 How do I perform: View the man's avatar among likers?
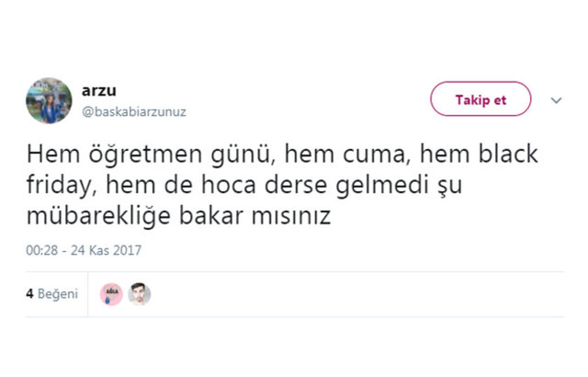coord(140,294)
